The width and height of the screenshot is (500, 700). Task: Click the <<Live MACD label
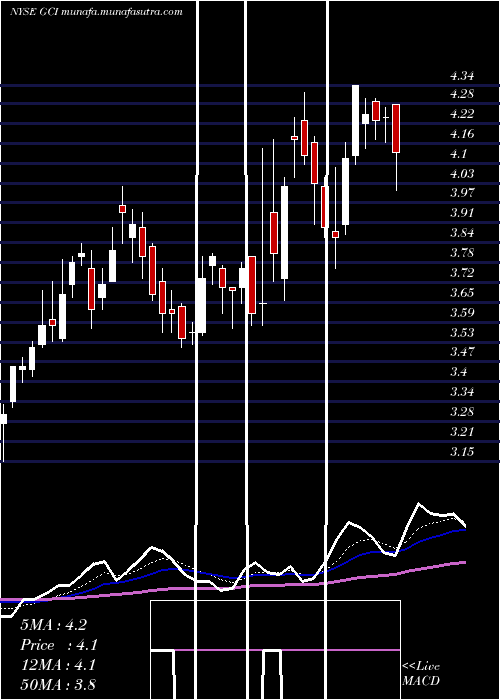[421, 674]
